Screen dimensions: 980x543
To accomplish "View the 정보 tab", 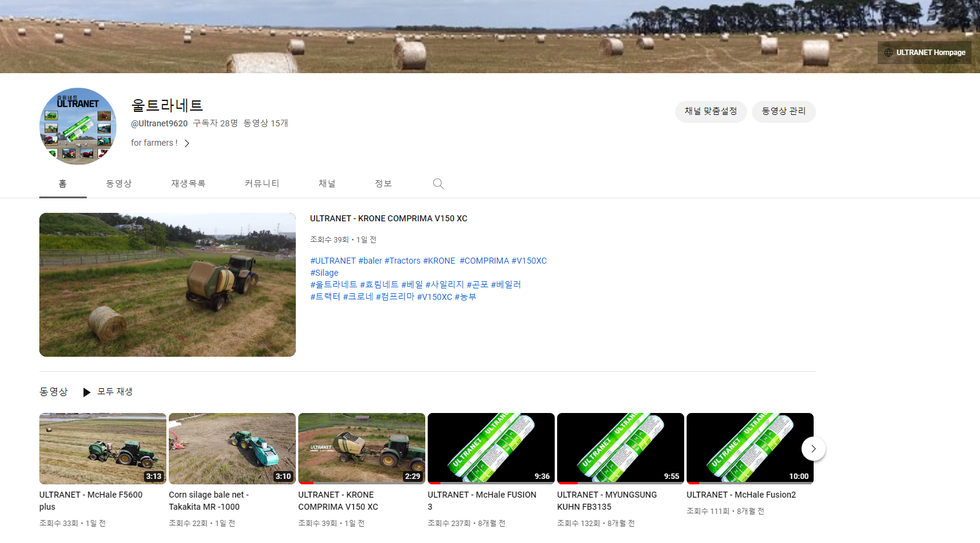I will [x=384, y=184].
